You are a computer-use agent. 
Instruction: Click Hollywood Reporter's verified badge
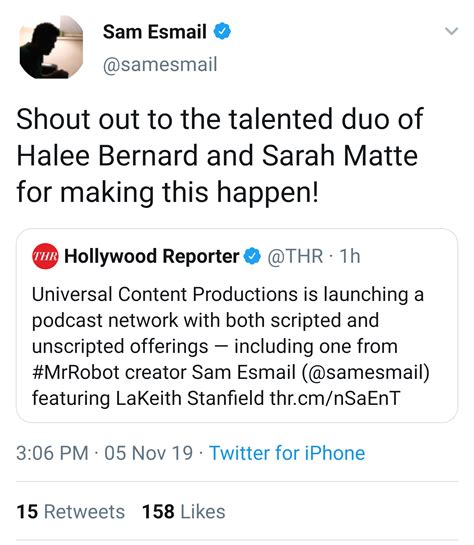[x=252, y=257]
